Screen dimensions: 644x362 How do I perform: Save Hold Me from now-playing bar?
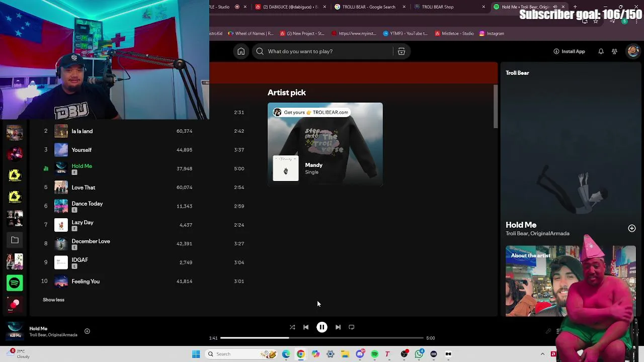(x=87, y=331)
